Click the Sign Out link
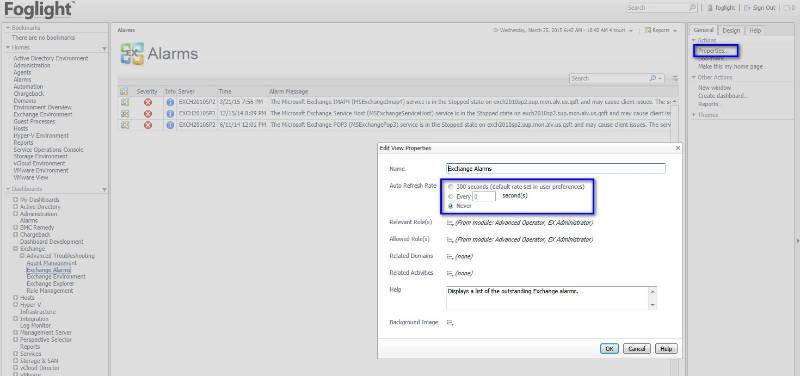The image size is (800, 376). (764, 8)
